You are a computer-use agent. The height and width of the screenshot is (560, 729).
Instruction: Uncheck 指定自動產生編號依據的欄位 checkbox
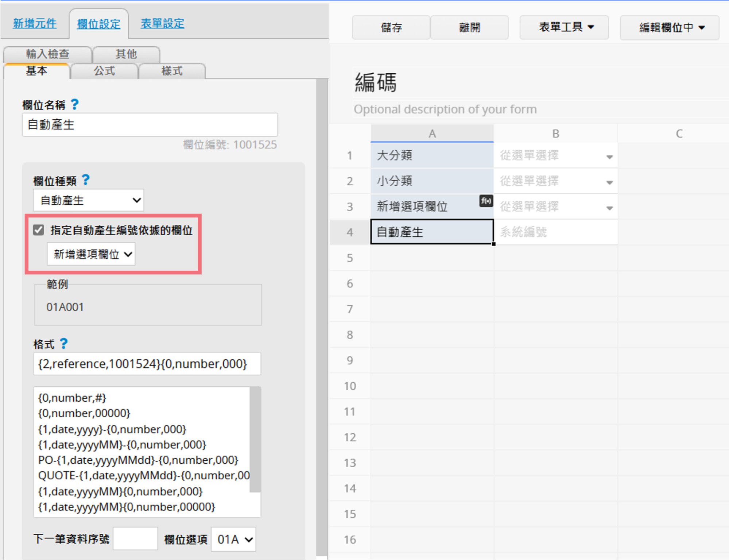[39, 230]
